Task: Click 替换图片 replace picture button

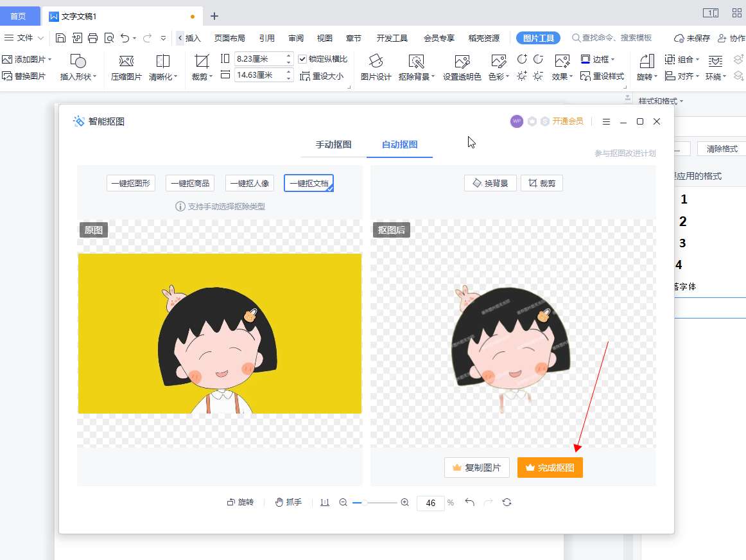Action: pyautogui.click(x=24, y=76)
